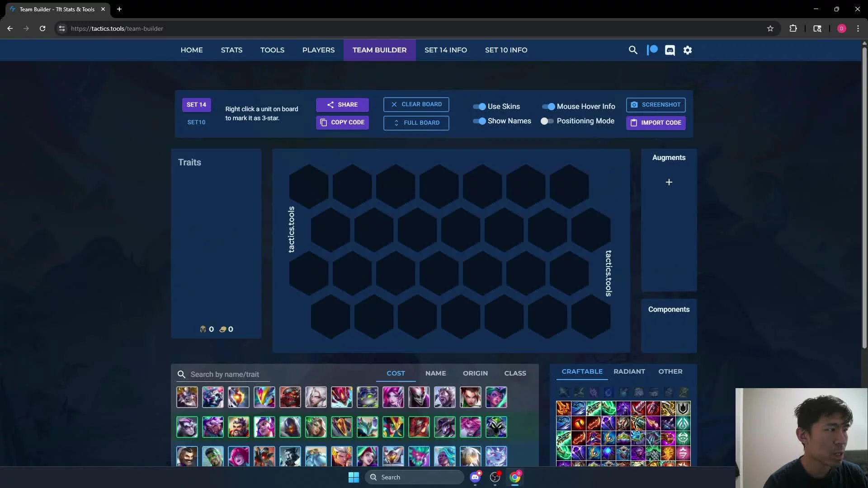This screenshot has width=868, height=488.
Task: Click the Windows taskbar Search box
Action: coord(414,477)
